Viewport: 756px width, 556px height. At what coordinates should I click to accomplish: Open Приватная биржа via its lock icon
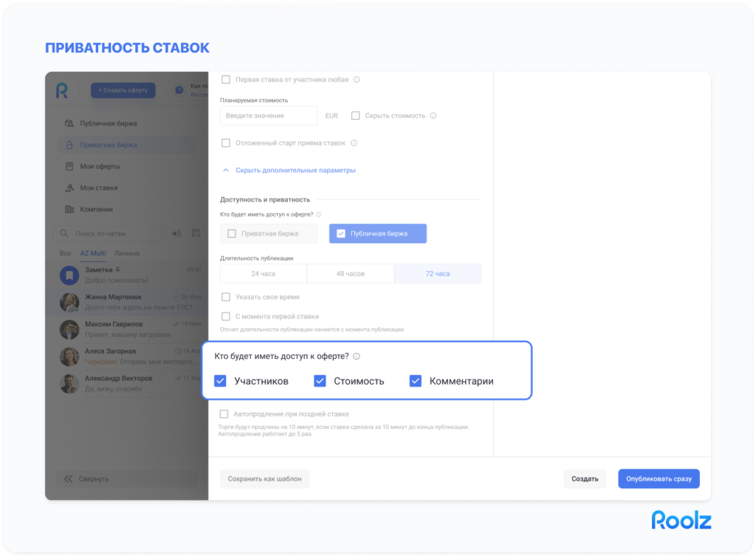[x=69, y=145]
